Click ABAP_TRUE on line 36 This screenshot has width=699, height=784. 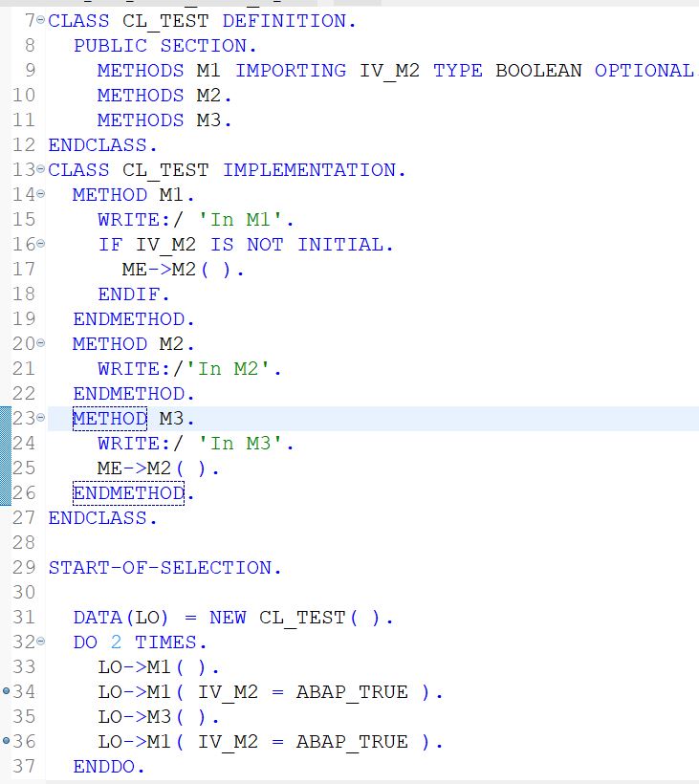[x=352, y=742]
